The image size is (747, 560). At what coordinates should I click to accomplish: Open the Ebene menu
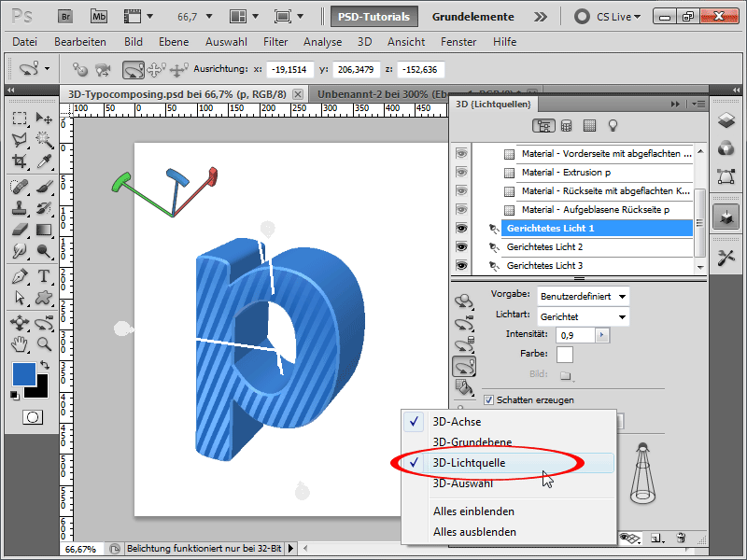(x=174, y=42)
